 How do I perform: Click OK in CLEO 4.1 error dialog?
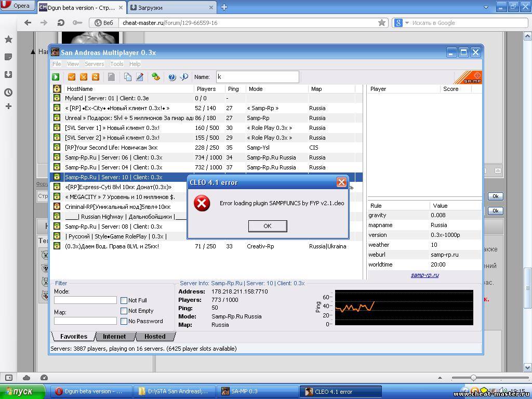point(268,226)
